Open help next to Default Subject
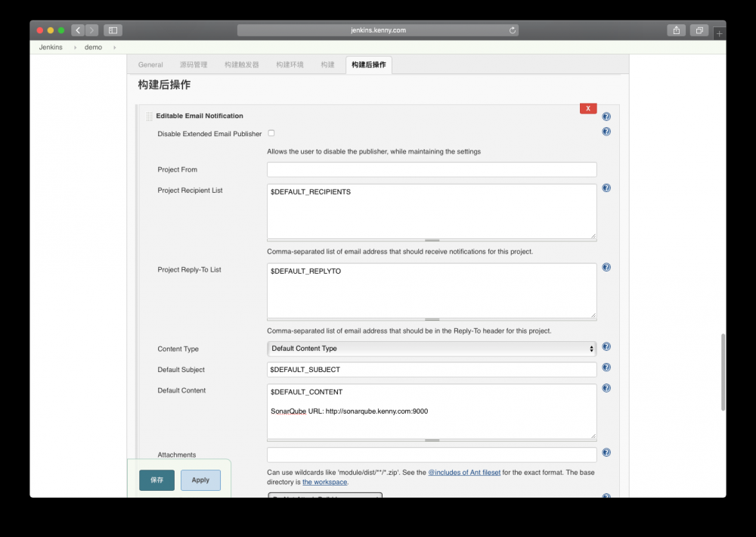This screenshot has height=537, width=756. pyautogui.click(x=606, y=367)
